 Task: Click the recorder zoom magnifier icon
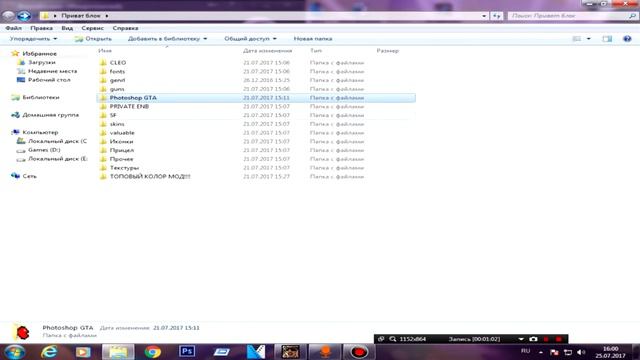coord(393,339)
